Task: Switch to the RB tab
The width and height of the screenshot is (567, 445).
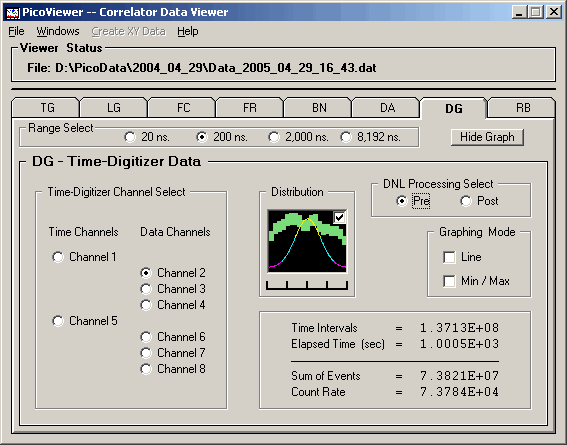Action: pyautogui.click(x=521, y=107)
